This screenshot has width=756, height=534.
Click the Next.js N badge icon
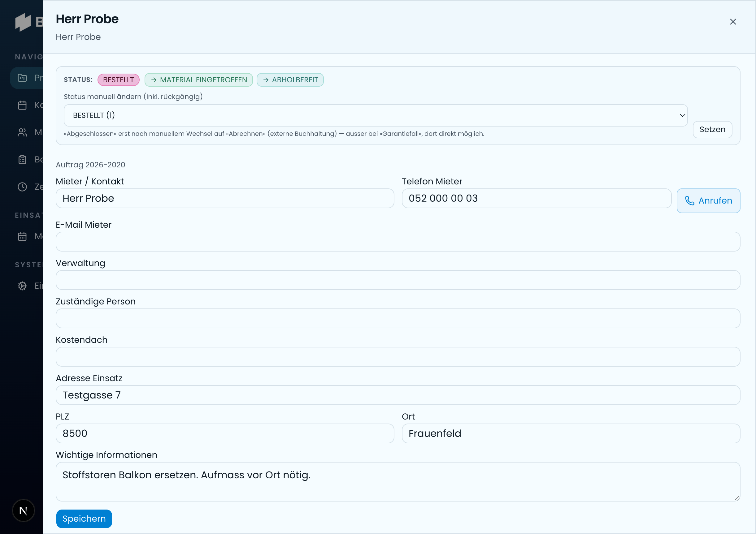pos(24,510)
